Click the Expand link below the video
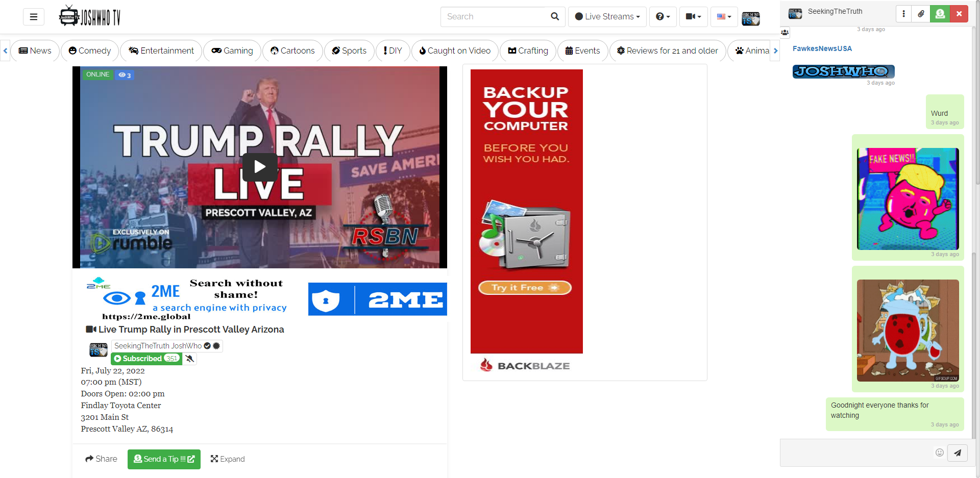This screenshot has height=478, width=980. 228,459
